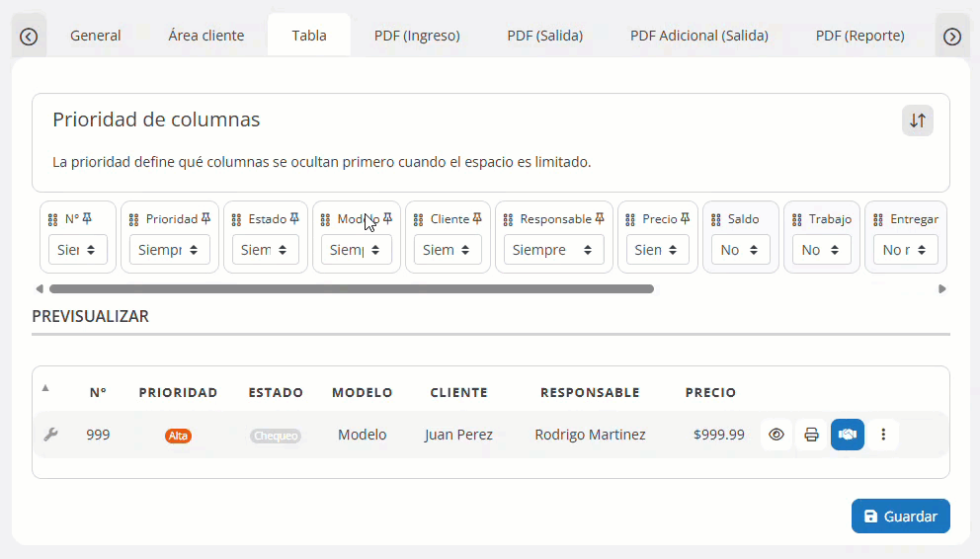Click the horizontal scrollbar of columns list

pos(351,289)
